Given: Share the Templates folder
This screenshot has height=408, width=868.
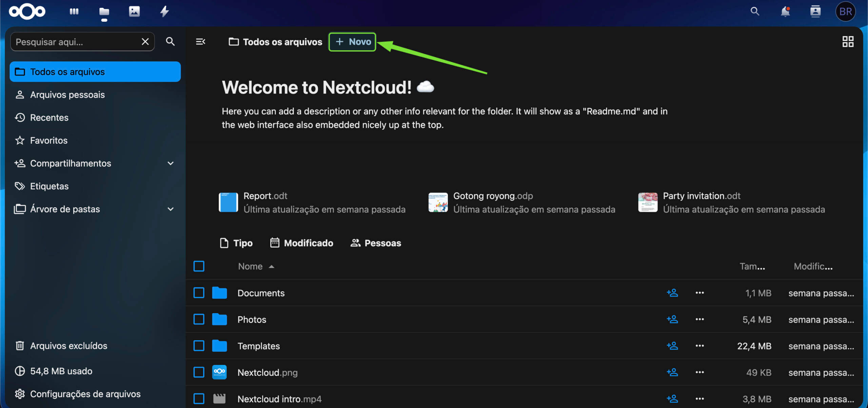Looking at the screenshot, I should click(x=672, y=346).
